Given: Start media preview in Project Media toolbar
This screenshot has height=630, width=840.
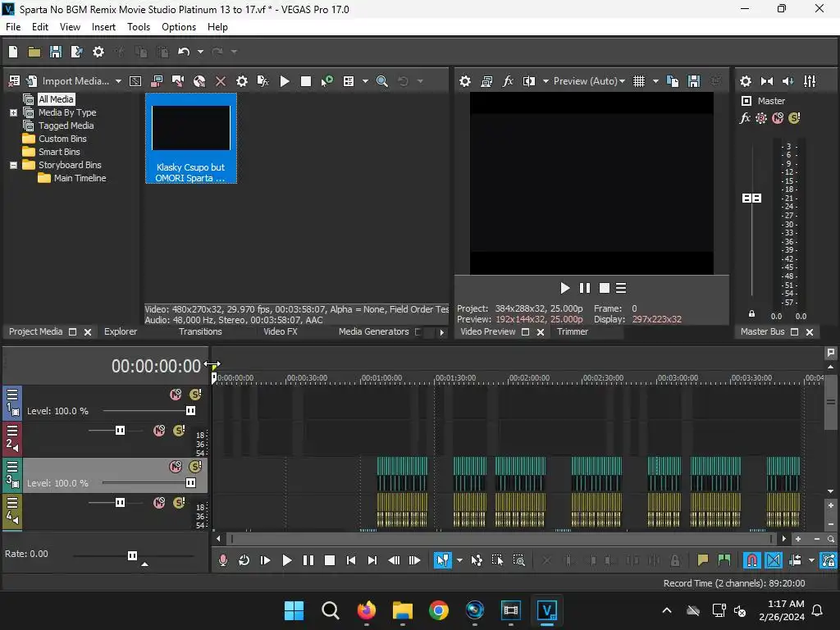Looking at the screenshot, I should click(285, 81).
